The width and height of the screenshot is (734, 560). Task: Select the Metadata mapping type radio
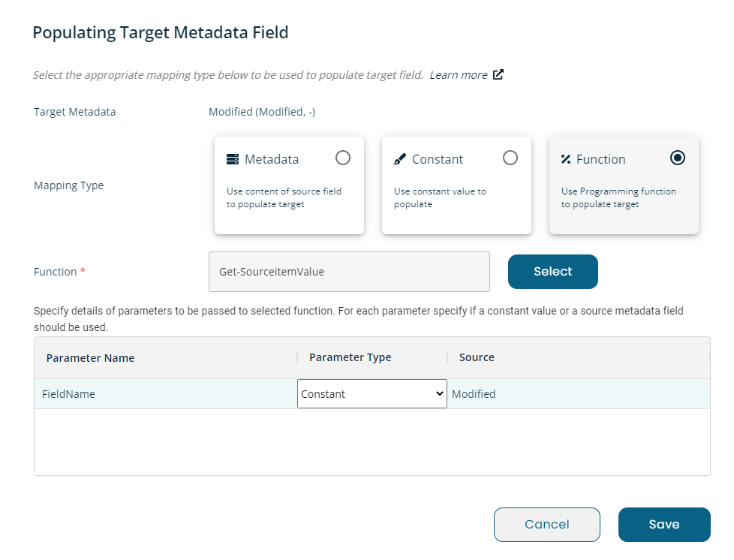coord(343,158)
